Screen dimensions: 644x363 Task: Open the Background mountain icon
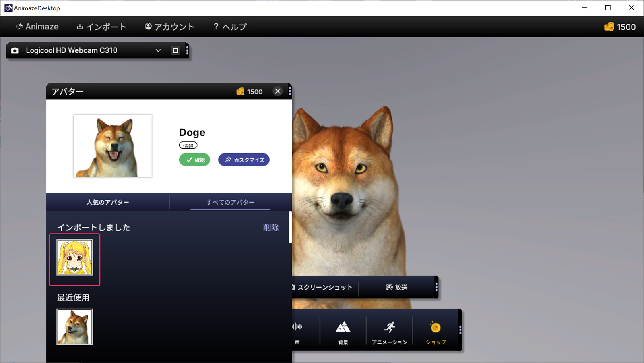click(x=343, y=328)
